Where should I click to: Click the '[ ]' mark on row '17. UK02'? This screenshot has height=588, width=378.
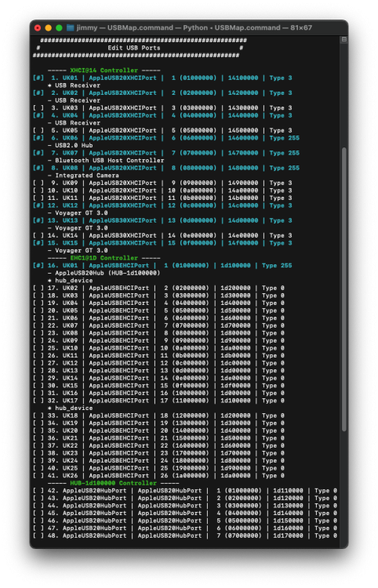coord(38,288)
